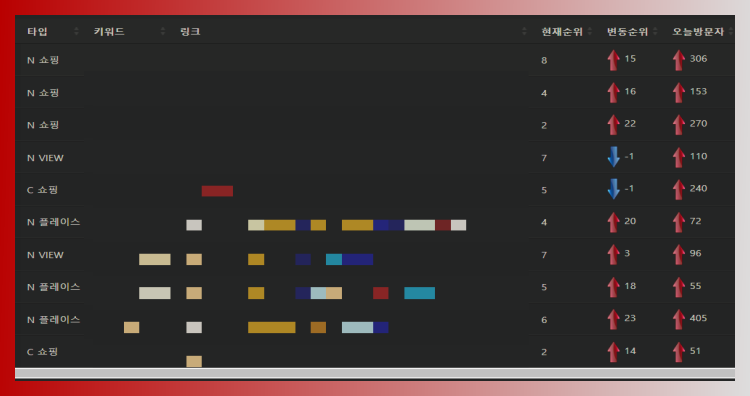Click red up arrow beside rank change 22
750x396 pixels.
pyautogui.click(x=613, y=125)
